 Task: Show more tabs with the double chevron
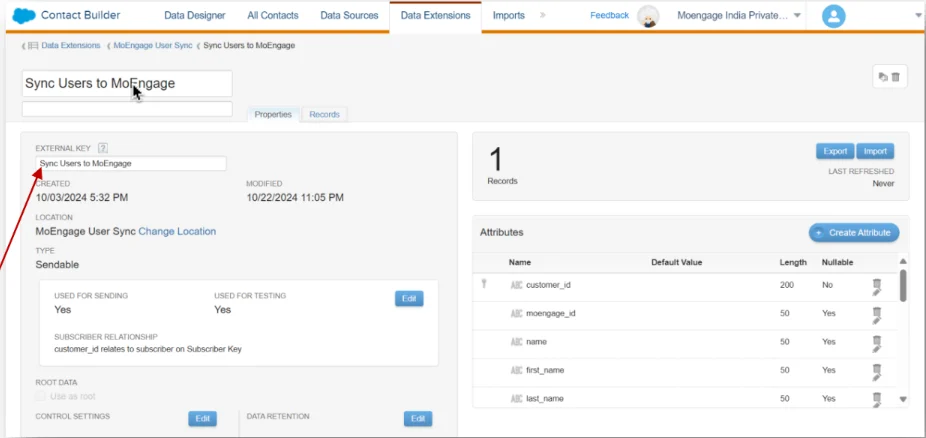pyautogui.click(x=543, y=15)
